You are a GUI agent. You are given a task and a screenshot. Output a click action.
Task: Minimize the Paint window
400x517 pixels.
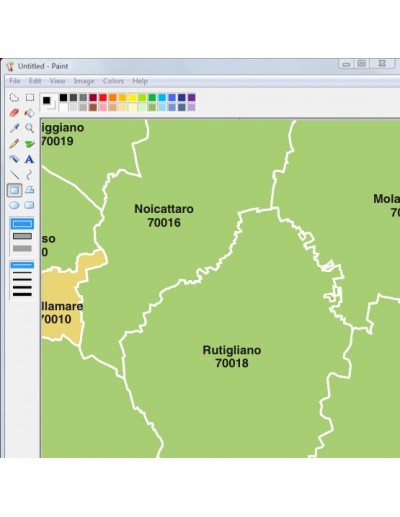tap(346, 64)
